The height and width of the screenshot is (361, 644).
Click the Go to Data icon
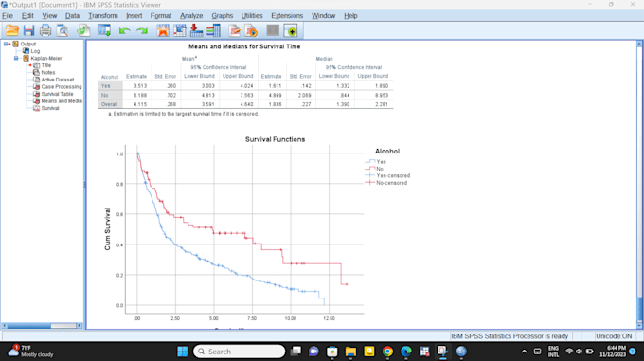(x=163, y=30)
